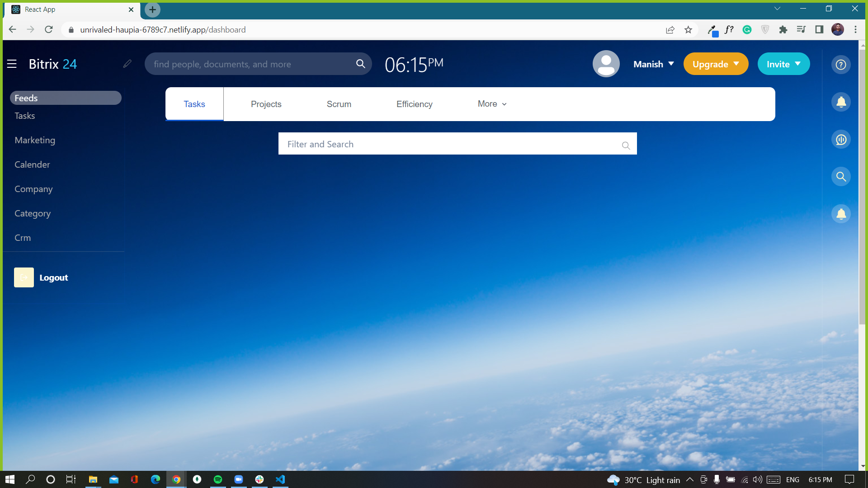The width and height of the screenshot is (868, 488).
Task: Open the Upgrade dropdown button
Action: tap(716, 64)
